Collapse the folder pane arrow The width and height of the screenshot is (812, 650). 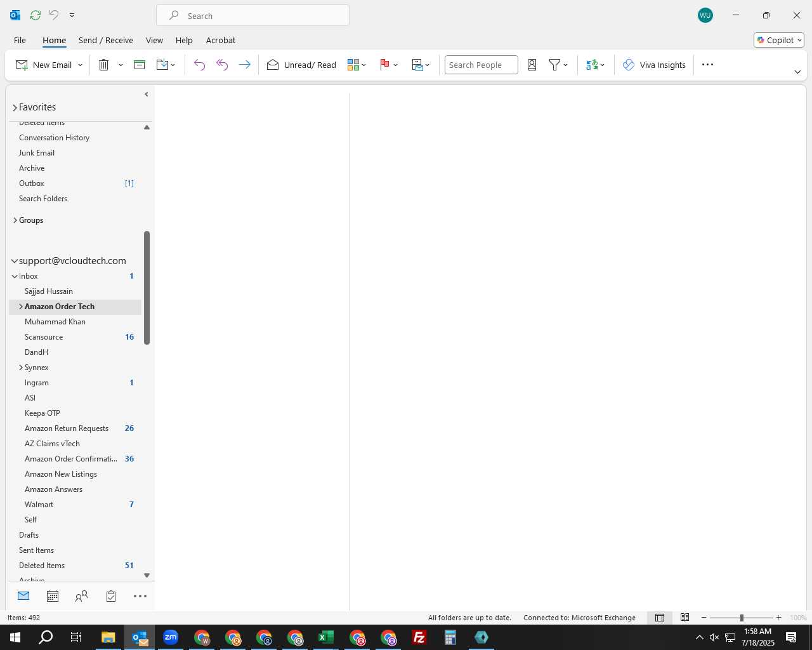point(147,95)
